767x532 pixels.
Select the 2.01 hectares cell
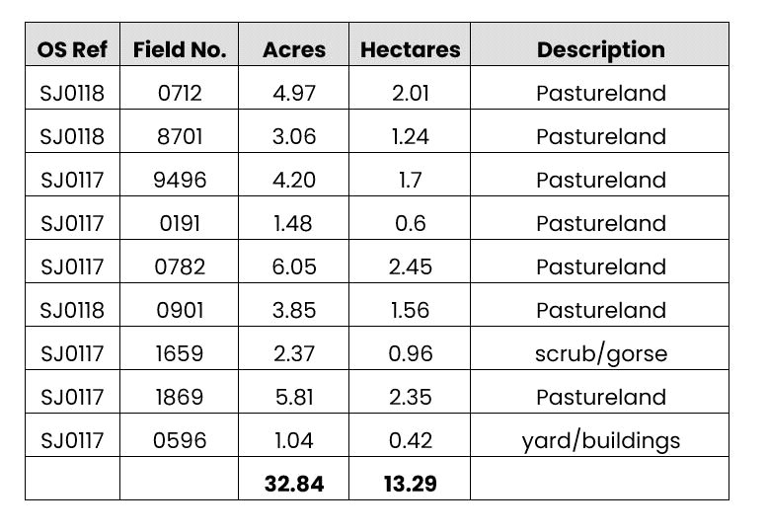(x=410, y=94)
